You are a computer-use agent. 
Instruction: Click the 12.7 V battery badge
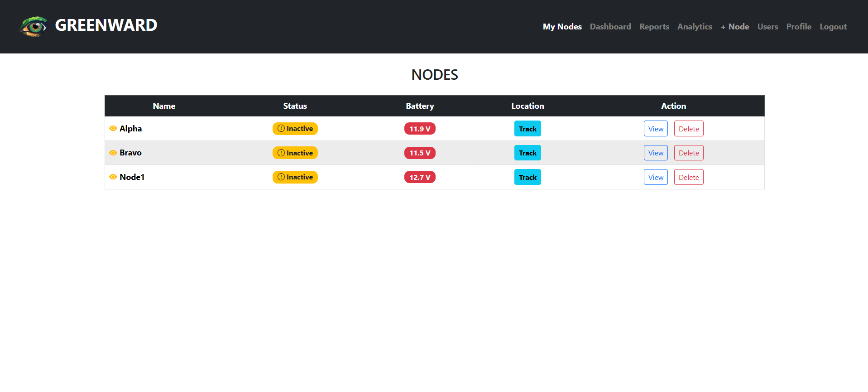[420, 177]
